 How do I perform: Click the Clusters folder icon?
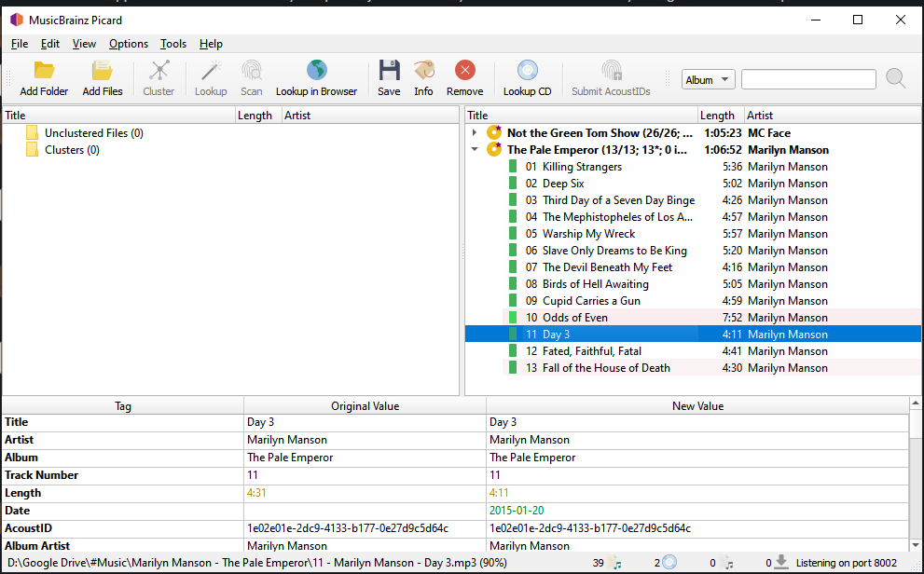(x=32, y=149)
